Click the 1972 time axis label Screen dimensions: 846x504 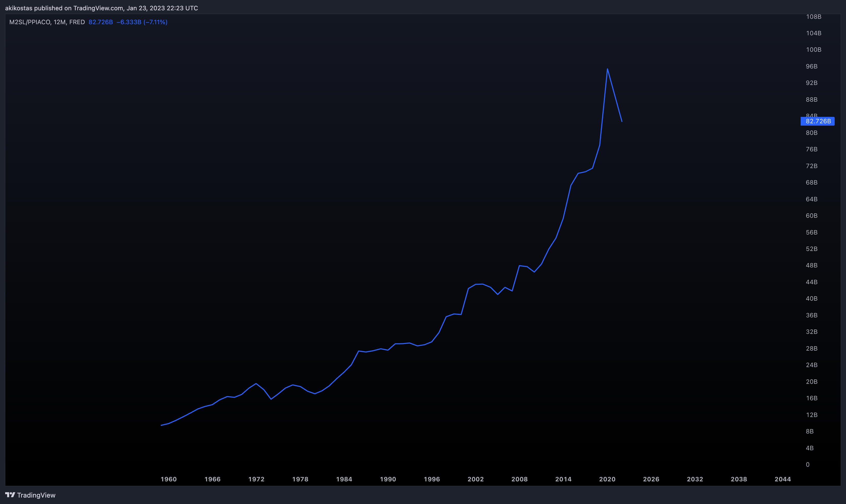(x=256, y=479)
